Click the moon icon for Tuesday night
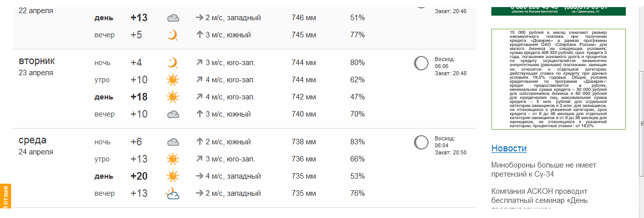Screen dimensions: 644x218 click(x=173, y=63)
